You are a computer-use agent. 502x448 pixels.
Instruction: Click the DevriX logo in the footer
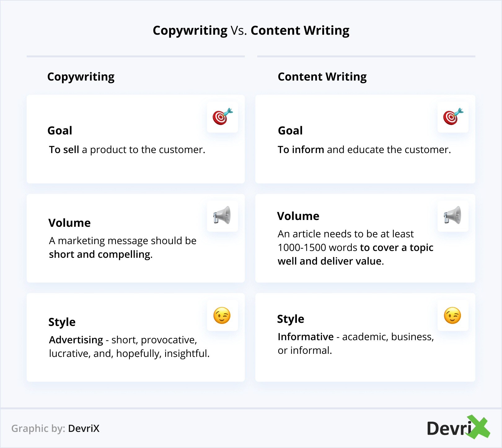tap(458, 428)
